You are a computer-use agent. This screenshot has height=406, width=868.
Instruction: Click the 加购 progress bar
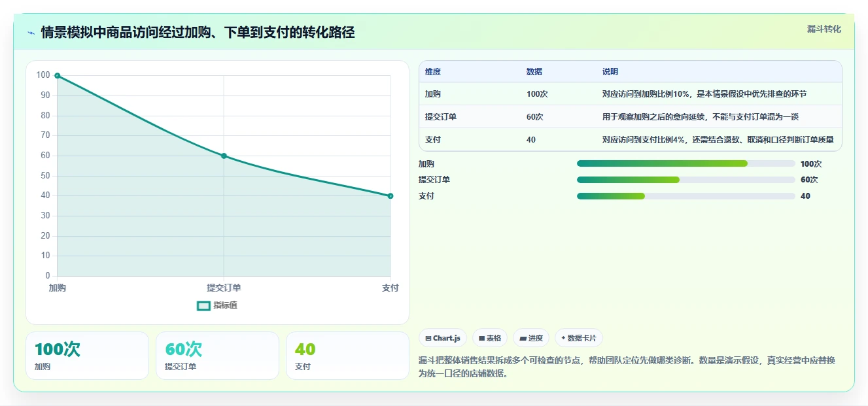686,163
